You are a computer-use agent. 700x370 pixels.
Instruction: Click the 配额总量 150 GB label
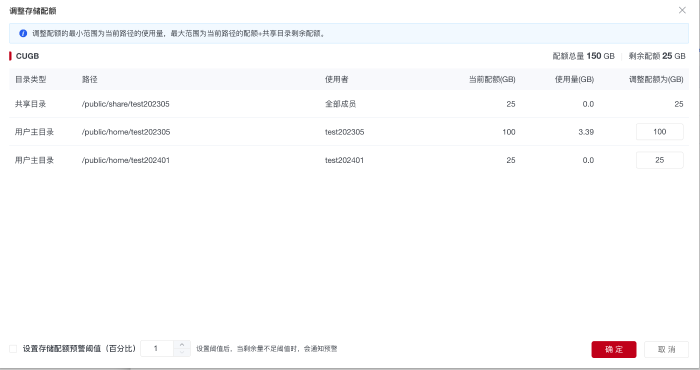coord(583,56)
